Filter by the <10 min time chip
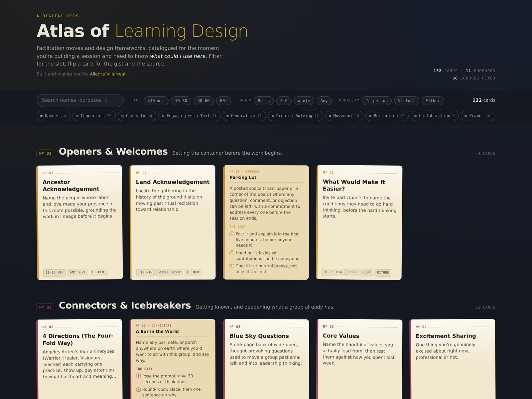This screenshot has height=399, width=532. point(156,101)
